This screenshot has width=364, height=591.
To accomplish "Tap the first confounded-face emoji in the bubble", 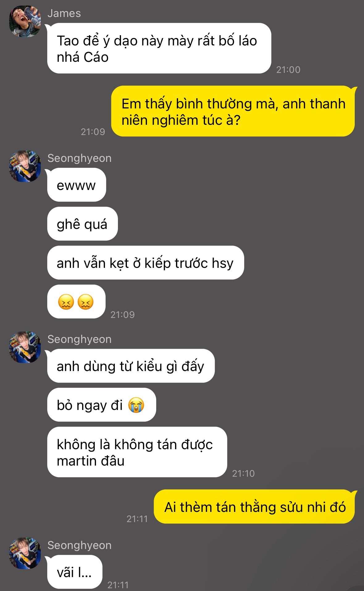I will coord(66,302).
